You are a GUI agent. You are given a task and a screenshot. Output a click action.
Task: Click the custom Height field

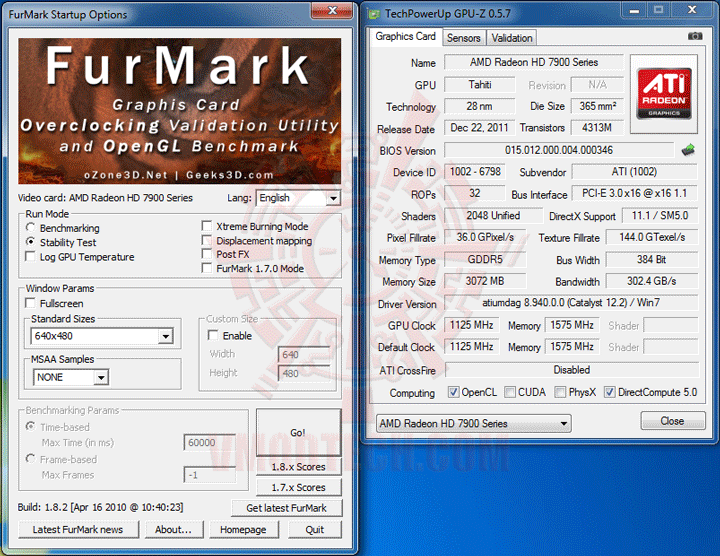tap(304, 373)
